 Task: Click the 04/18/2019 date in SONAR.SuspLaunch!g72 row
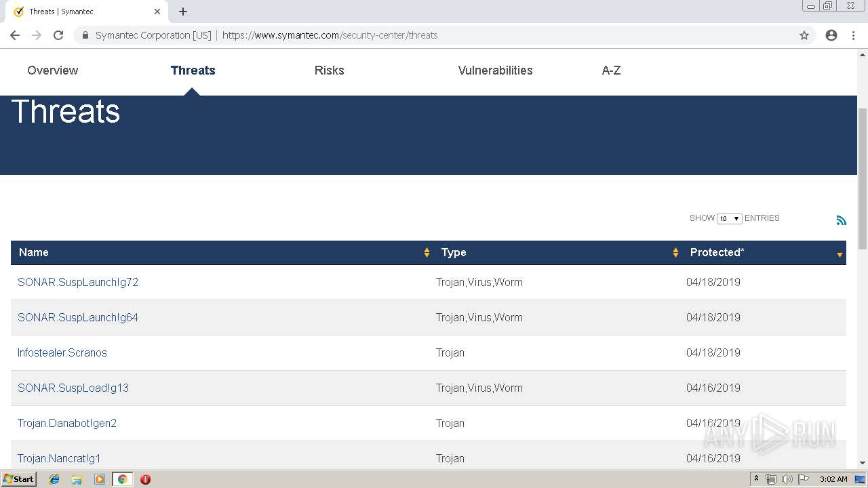[x=713, y=283]
